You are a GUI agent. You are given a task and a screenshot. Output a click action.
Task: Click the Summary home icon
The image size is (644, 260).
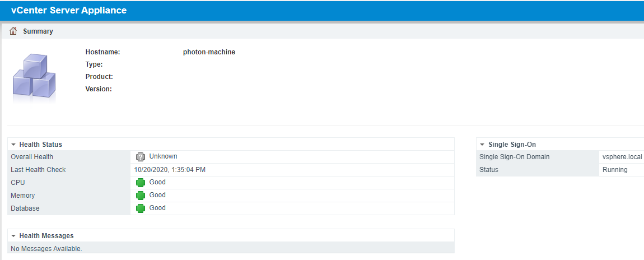[13, 31]
